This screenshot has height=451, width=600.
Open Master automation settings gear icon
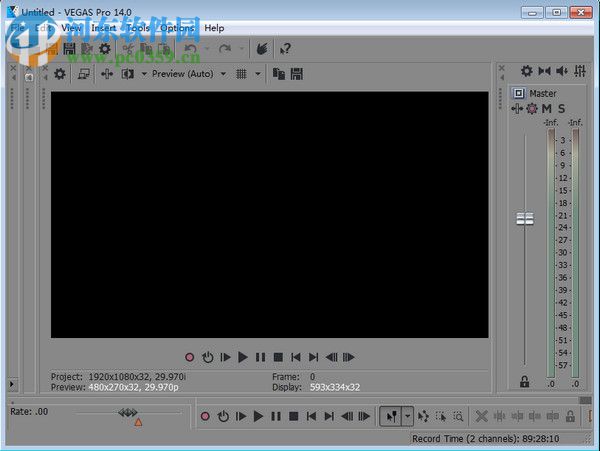tap(532, 109)
